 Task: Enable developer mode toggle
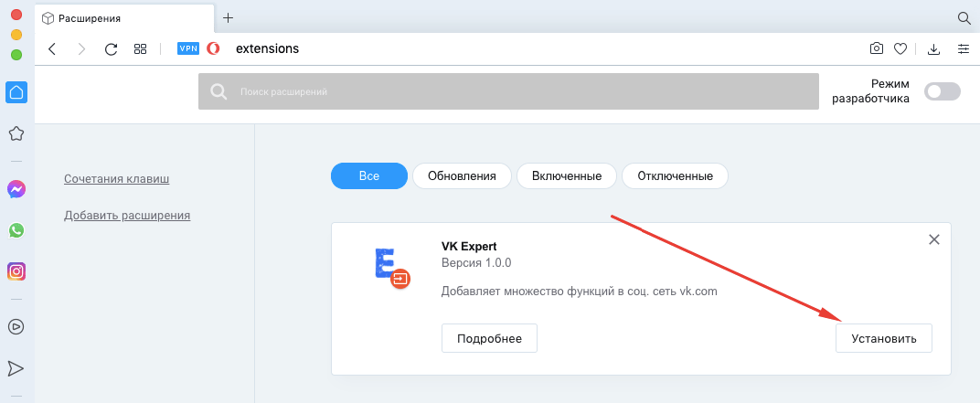(x=943, y=91)
